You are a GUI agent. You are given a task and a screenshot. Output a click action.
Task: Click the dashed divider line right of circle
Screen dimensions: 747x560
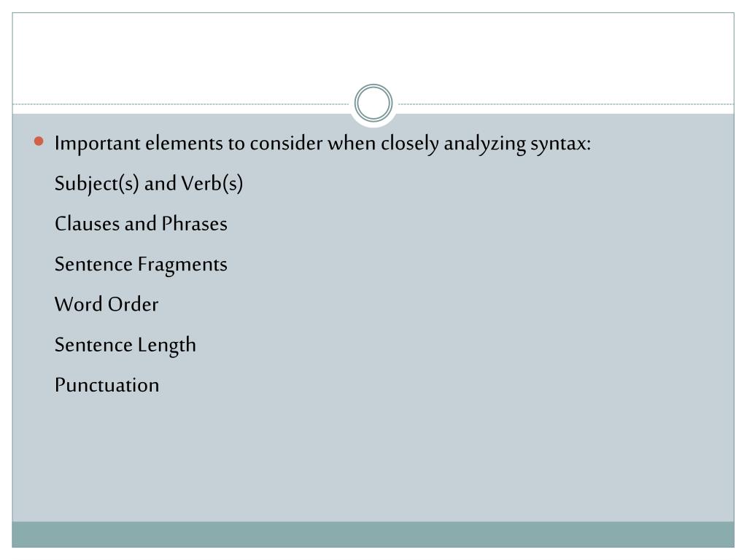pos(566,104)
